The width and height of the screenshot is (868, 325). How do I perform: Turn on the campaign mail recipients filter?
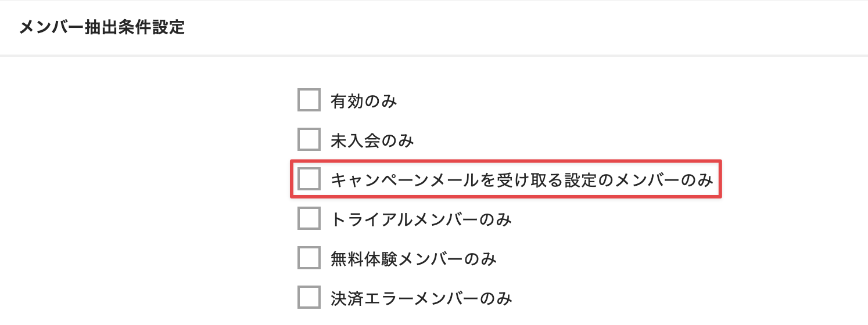click(x=309, y=179)
